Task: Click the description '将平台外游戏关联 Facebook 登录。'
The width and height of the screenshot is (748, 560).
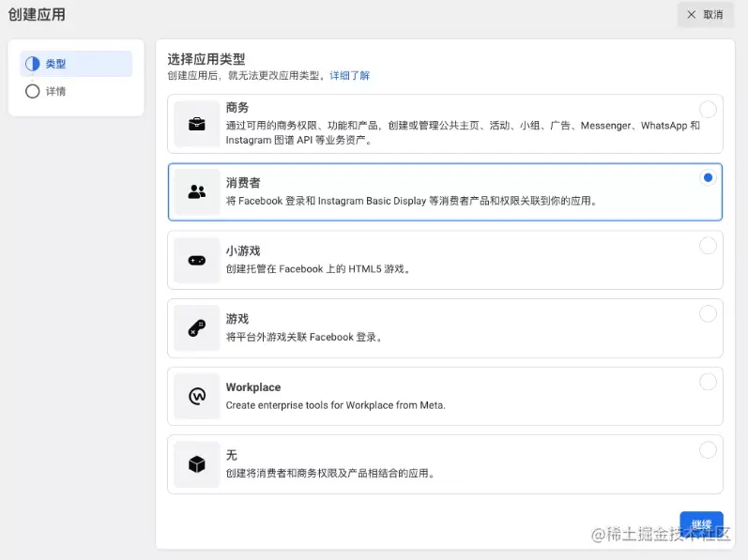Action: (x=304, y=337)
